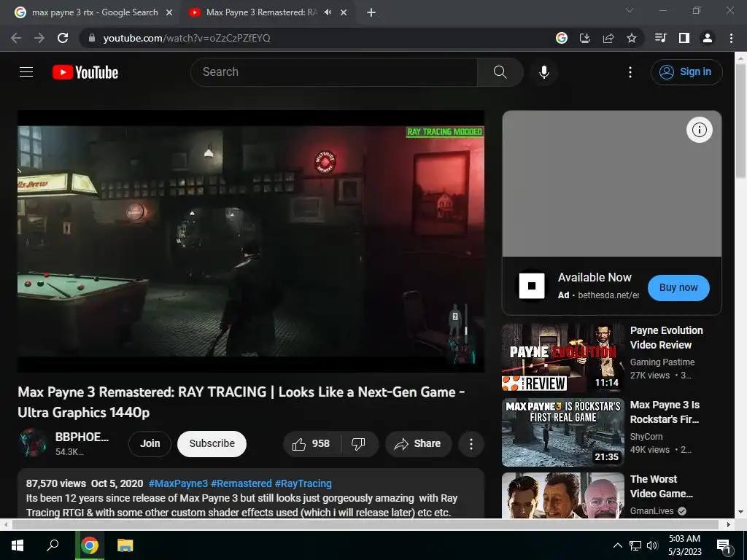Bookmark this page with star icon

632,38
